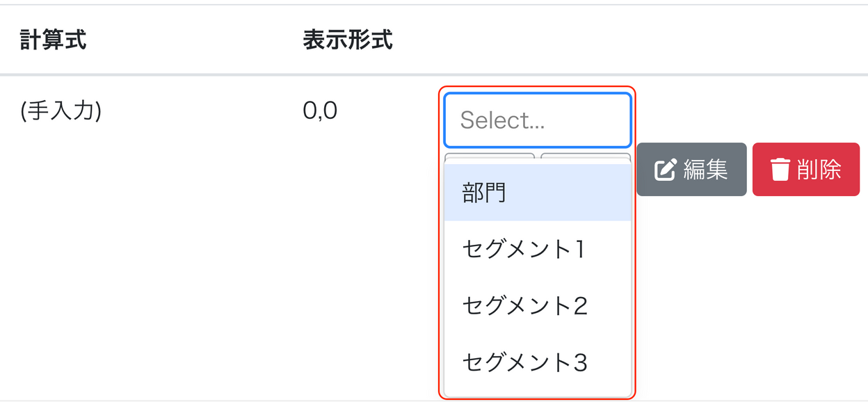Screen dimensions: 868x402
Task: Select the 0,0 display format cell
Action: coord(320,111)
